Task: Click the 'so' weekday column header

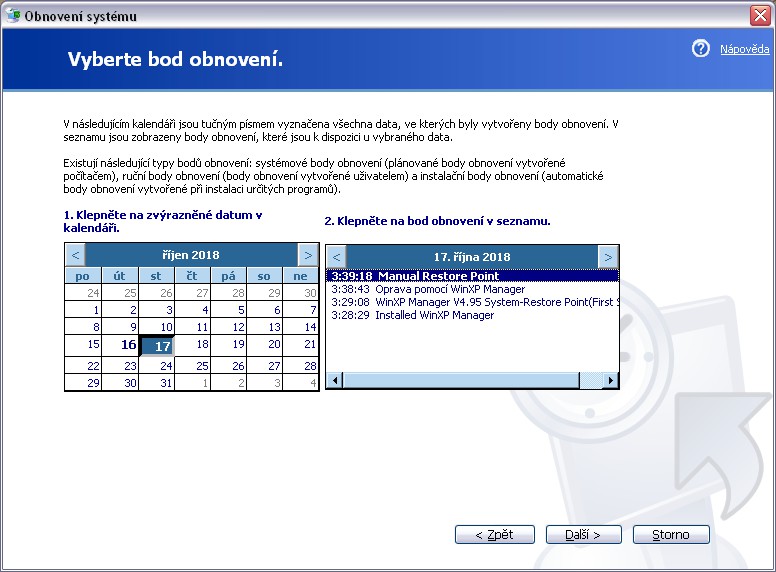Action: point(264,276)
